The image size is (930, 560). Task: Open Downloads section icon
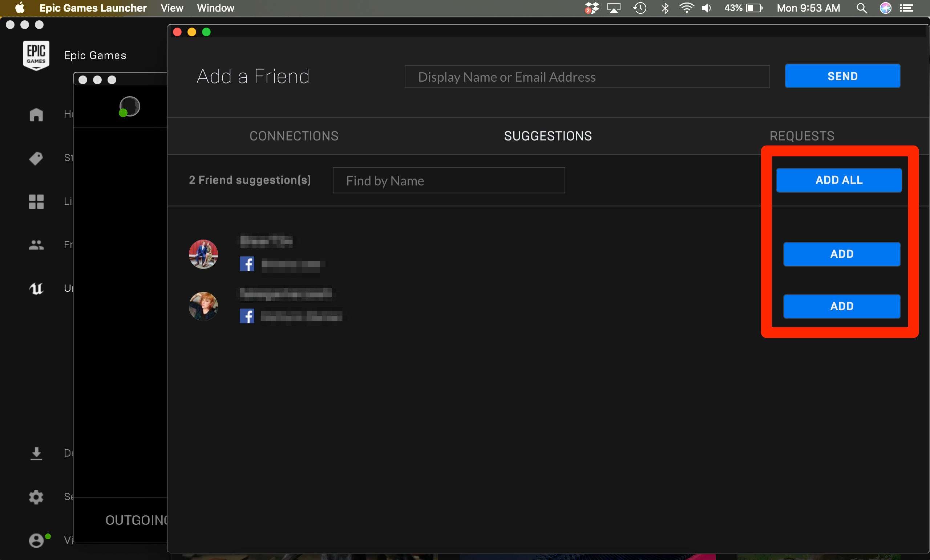pyautogui.click(x=37, y=454)
